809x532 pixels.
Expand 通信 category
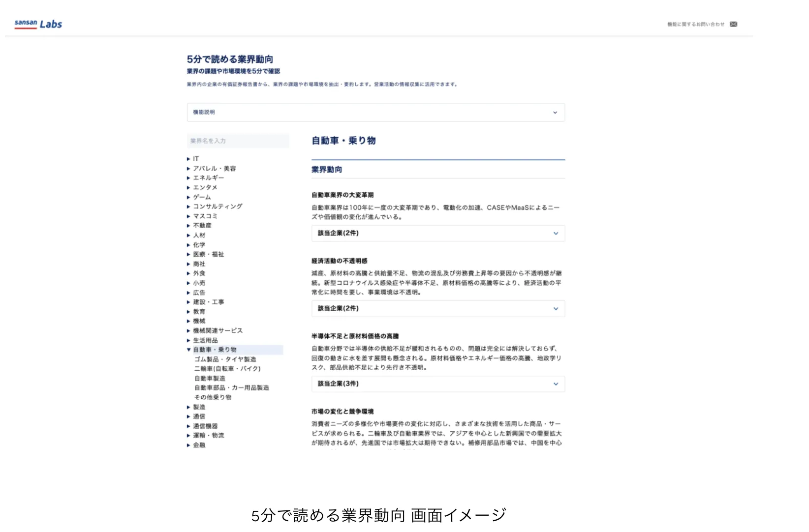click(196, 416)
